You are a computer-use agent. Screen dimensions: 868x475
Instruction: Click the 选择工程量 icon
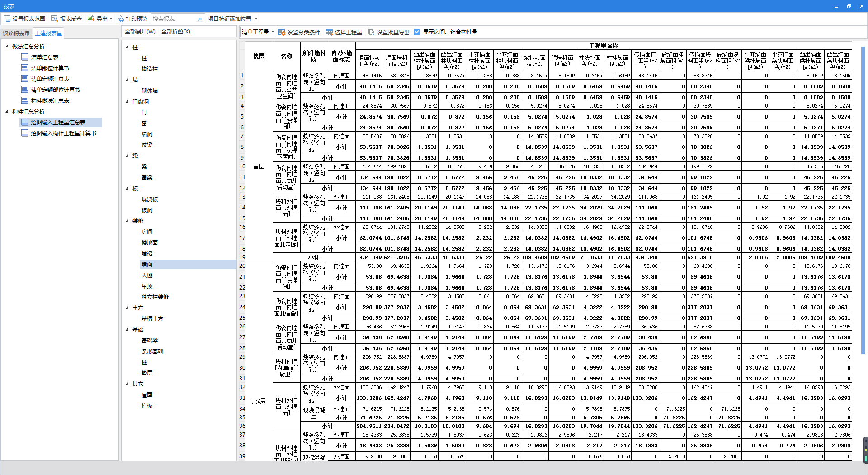(329, 32)
